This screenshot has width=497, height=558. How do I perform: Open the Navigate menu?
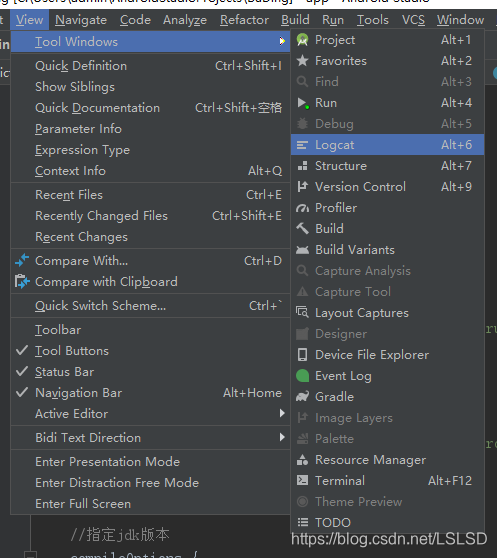(81, 20)
